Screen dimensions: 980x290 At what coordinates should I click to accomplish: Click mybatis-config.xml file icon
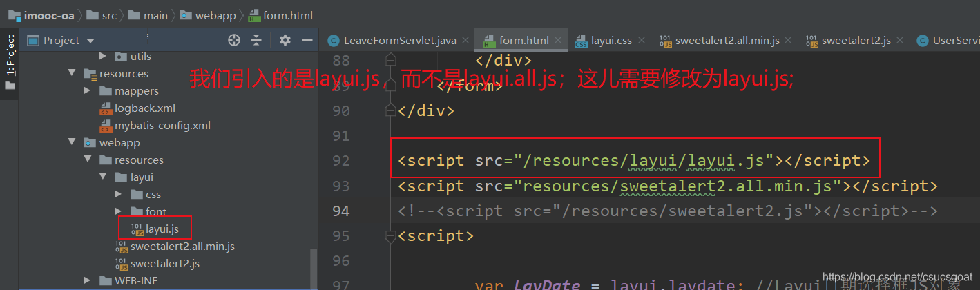(106, 125)
